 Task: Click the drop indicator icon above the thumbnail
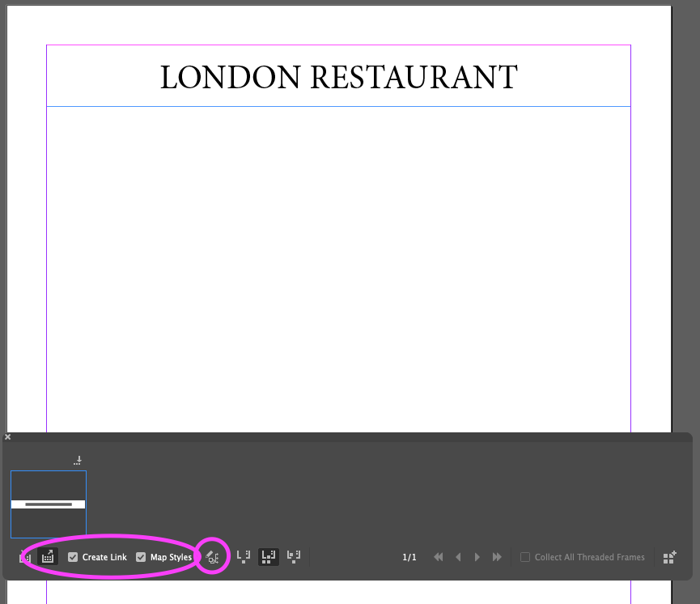(78, 459)
